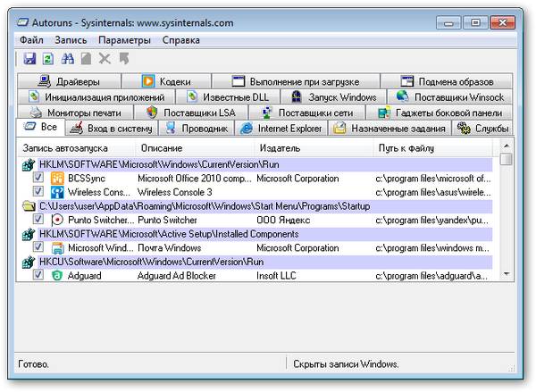Image resolution: width=536 pixels, height=392 pixels.
Task: Click the list scrollbar down arrow
Action: coord(507,274)
